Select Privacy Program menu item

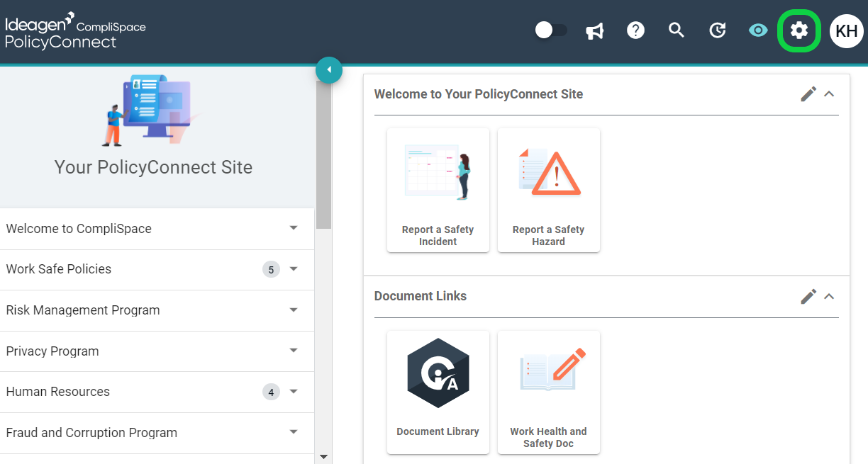coord(157,351)
